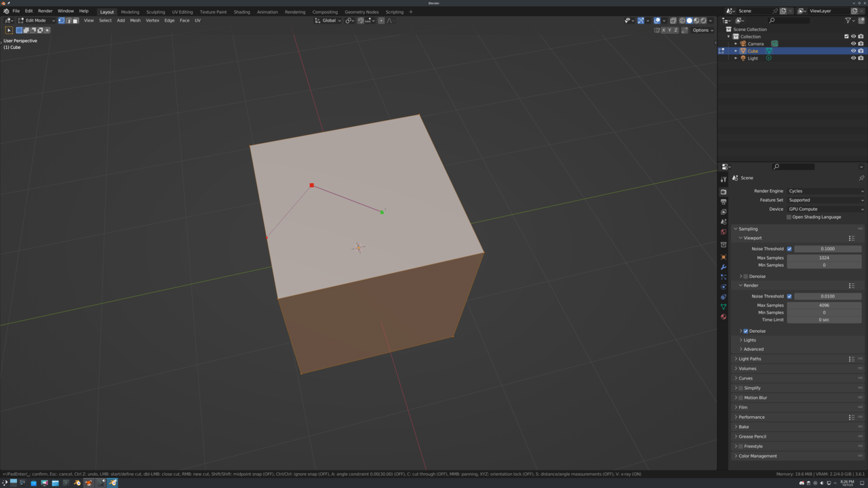868x488 pixels.
Task: Exclude Collection from view layer checkbox
Action: (x=846, y=37)
